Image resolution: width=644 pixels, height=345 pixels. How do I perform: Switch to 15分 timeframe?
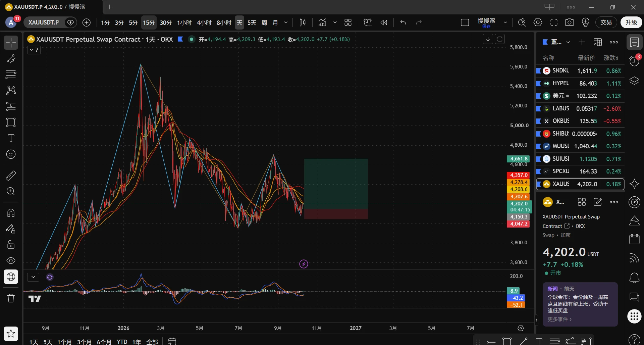(149, 22)
